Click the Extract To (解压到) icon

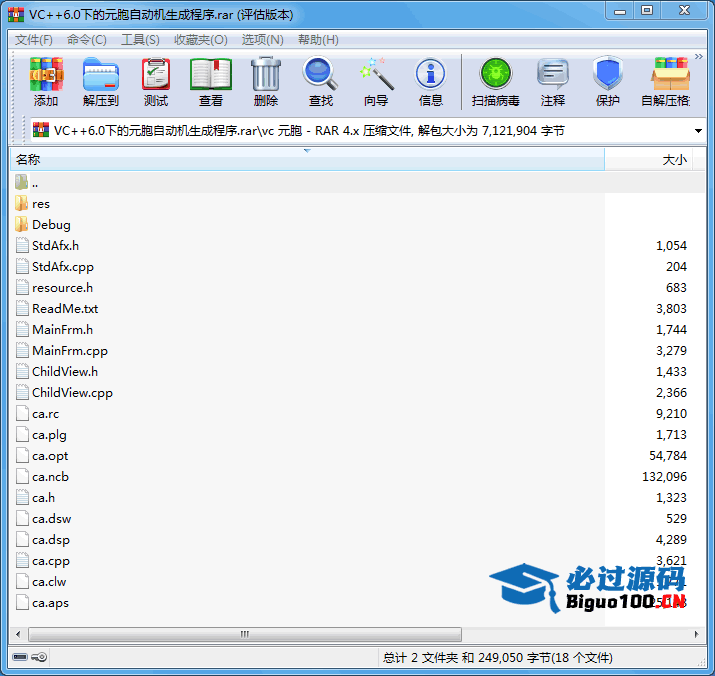[x=101, y=82]
